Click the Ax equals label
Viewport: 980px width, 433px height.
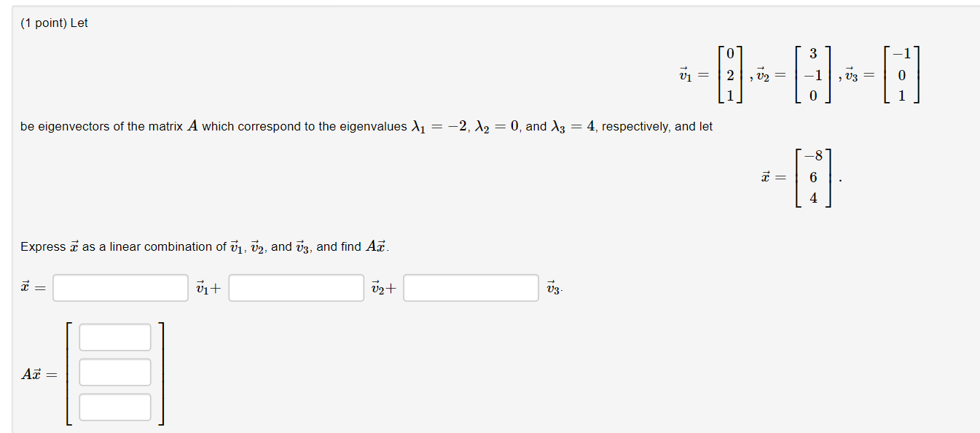coord(38,373)
